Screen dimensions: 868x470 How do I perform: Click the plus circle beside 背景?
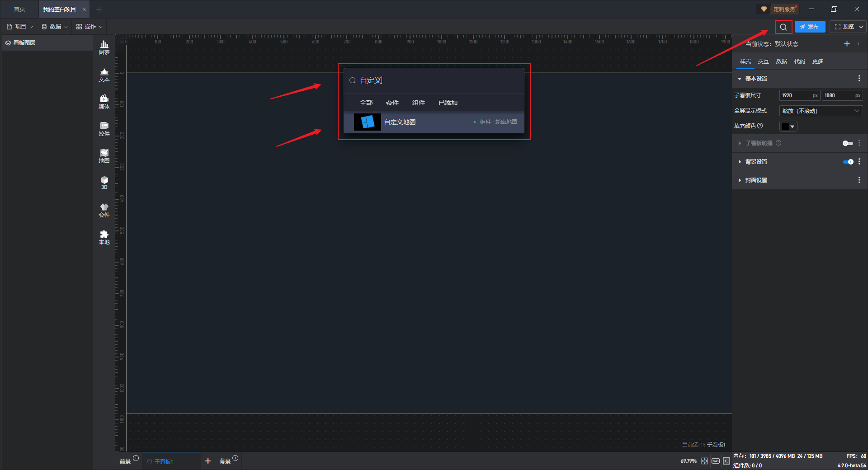point(235,458)
